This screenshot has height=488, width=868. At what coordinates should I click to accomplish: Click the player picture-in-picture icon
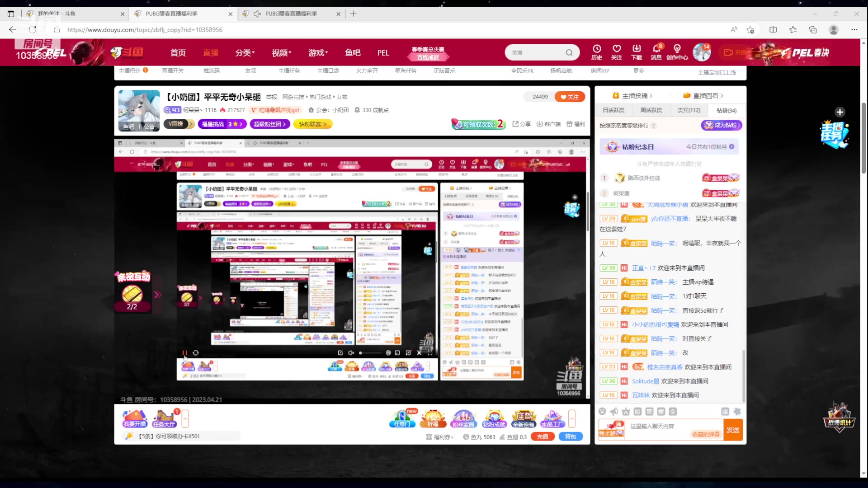397,353
